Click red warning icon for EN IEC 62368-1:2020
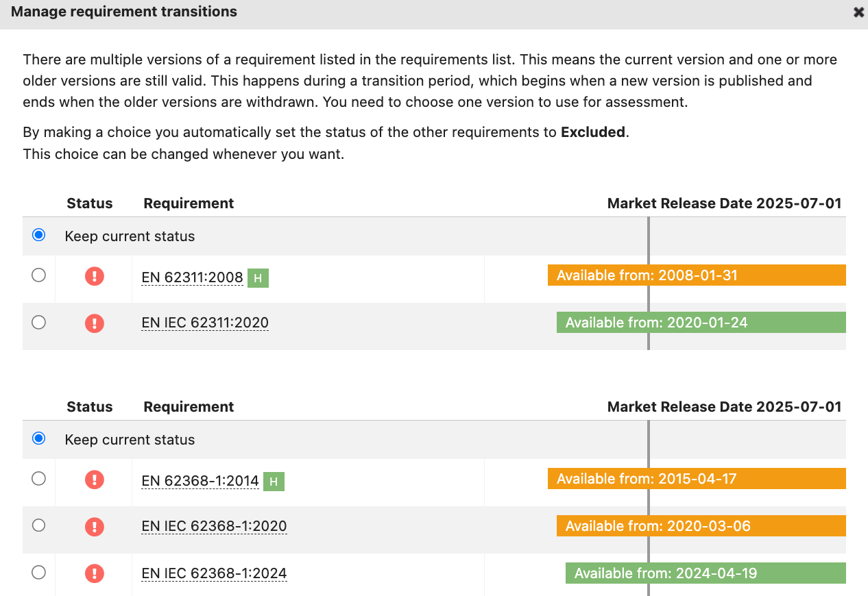The height and width of the screenshot is (596, 868). [x=95, y=526]
